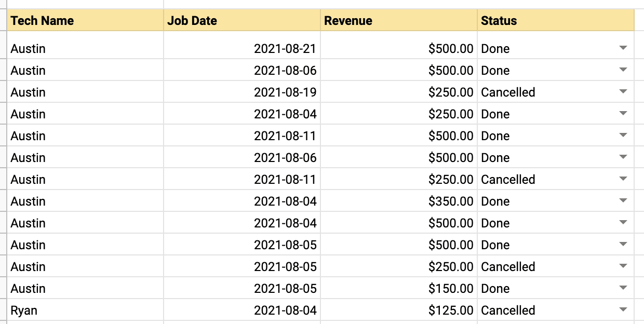Open Status dropdown arrow for 2021-08-19 row
The width and height of the screenshot is (644, 324).
pyautogui.click(x=623, y=92)
